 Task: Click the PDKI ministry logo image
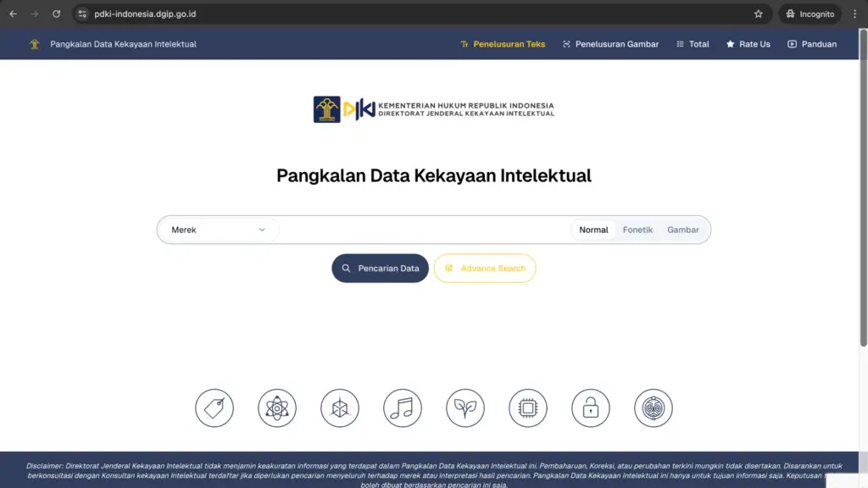(433, 109)
